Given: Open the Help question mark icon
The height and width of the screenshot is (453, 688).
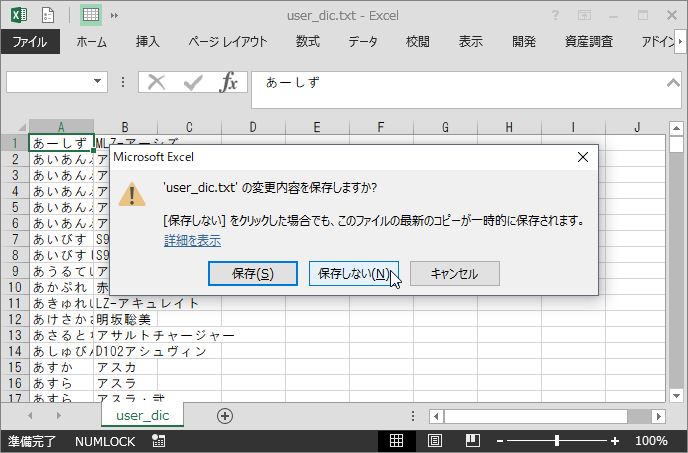Looking at the screenshot, I should pyautogui.click(x=555, y=16).
